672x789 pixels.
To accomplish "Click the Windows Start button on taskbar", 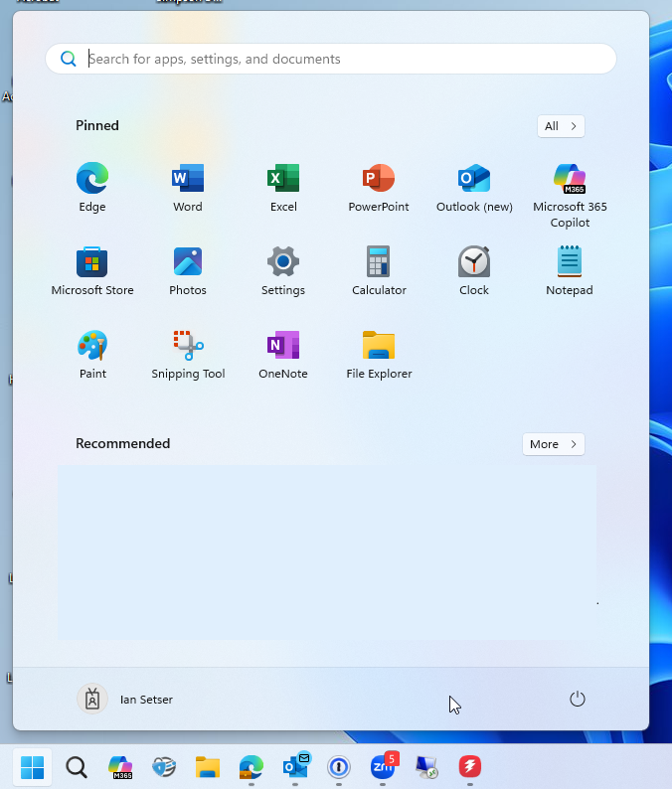I will pos(33,767).
